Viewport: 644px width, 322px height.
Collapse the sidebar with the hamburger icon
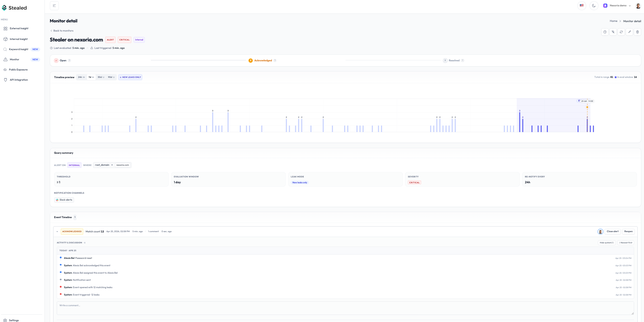[x=54, y=5]
